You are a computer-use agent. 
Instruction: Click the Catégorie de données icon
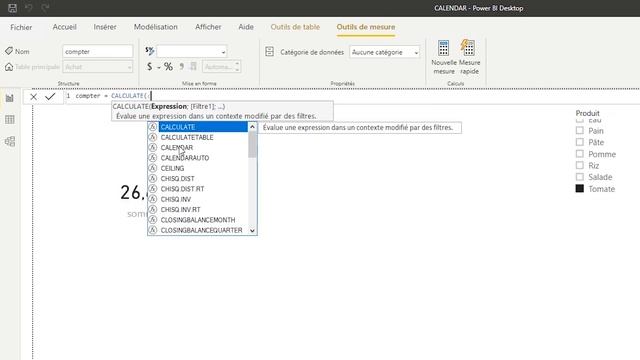click(x=269, y=51)
